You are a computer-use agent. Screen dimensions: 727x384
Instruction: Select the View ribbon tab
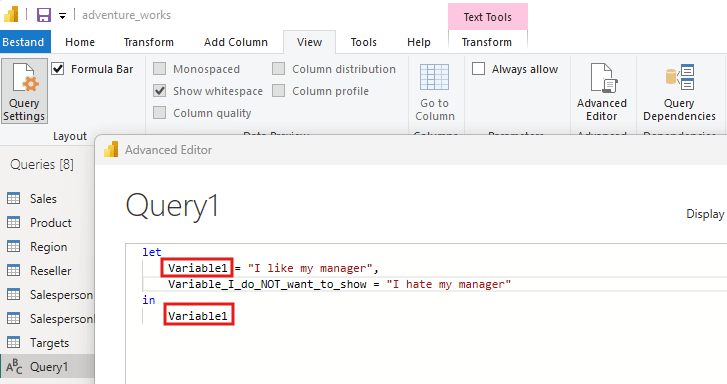point(309,42)
